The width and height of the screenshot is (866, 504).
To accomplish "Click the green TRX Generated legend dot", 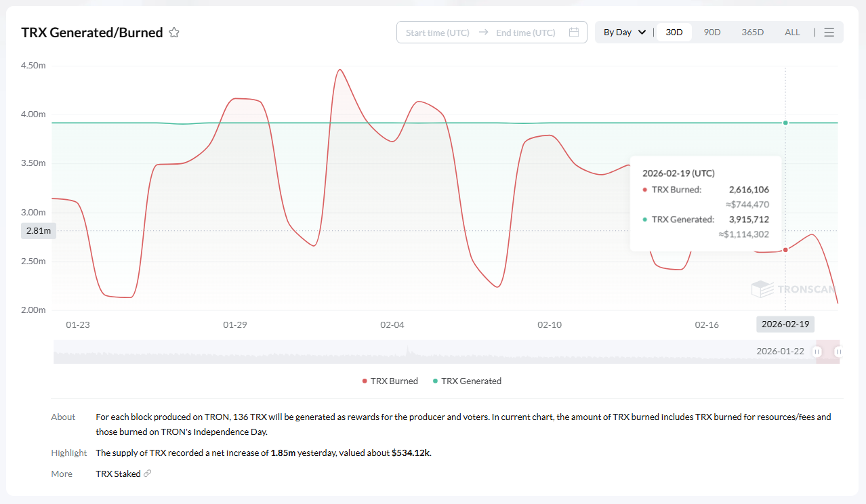I will point(435,381).
